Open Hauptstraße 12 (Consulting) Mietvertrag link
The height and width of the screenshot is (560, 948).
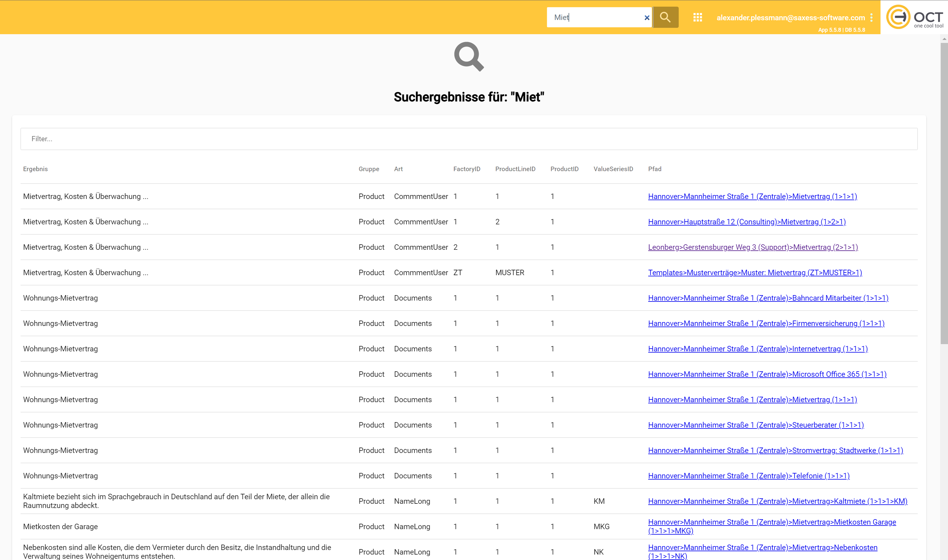pos(746,222)
